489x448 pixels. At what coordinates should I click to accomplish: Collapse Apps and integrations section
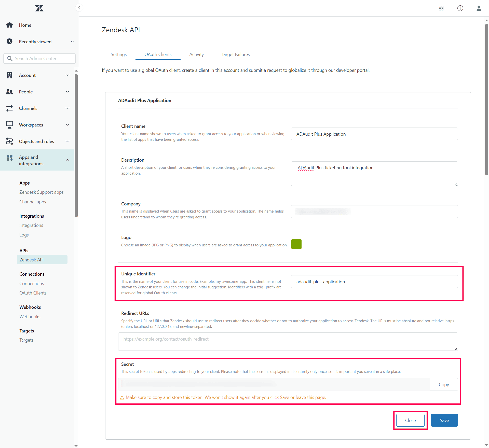pyautogui.click(x=67, y=160)
